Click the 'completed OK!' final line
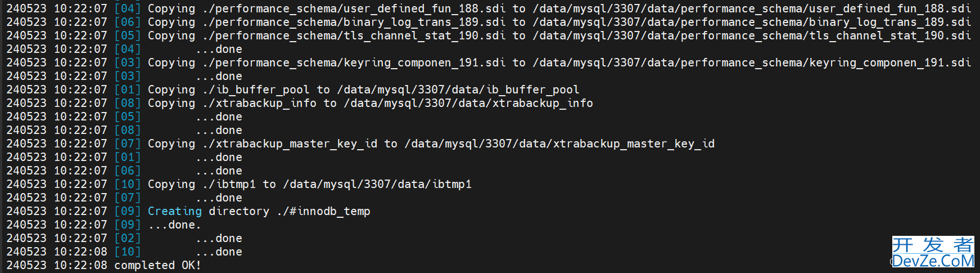 click(x=157, y=265)
